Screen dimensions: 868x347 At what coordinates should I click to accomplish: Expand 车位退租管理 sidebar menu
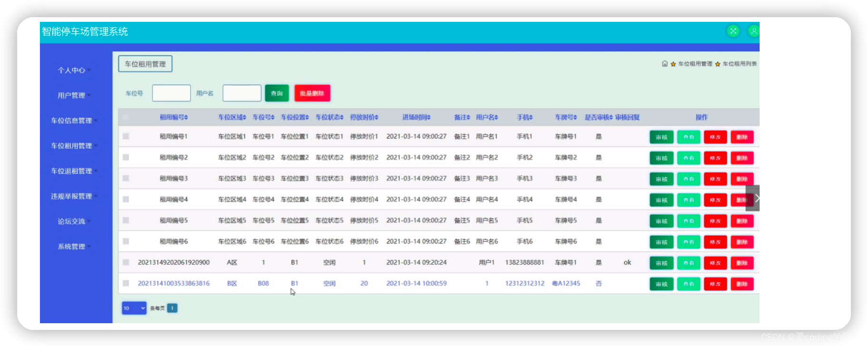coord(74,171)
